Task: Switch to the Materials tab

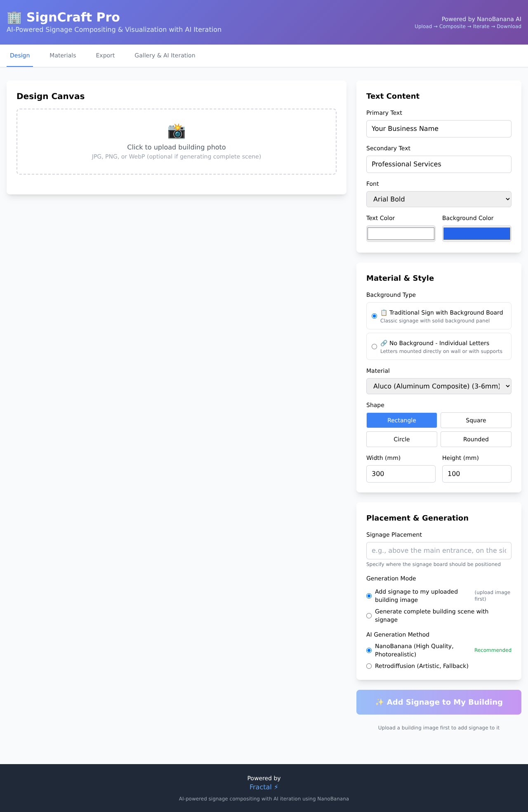Action: (63, 55)
